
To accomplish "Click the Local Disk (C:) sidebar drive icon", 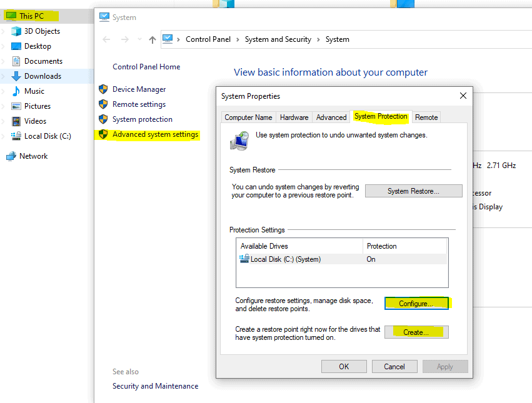I will (16, 136).
